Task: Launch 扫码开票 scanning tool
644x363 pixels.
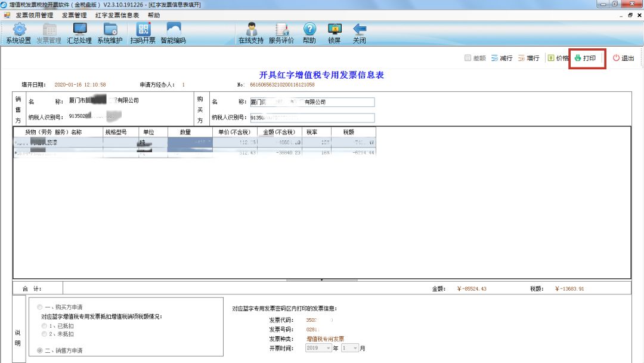Action: tap(143, 33)
